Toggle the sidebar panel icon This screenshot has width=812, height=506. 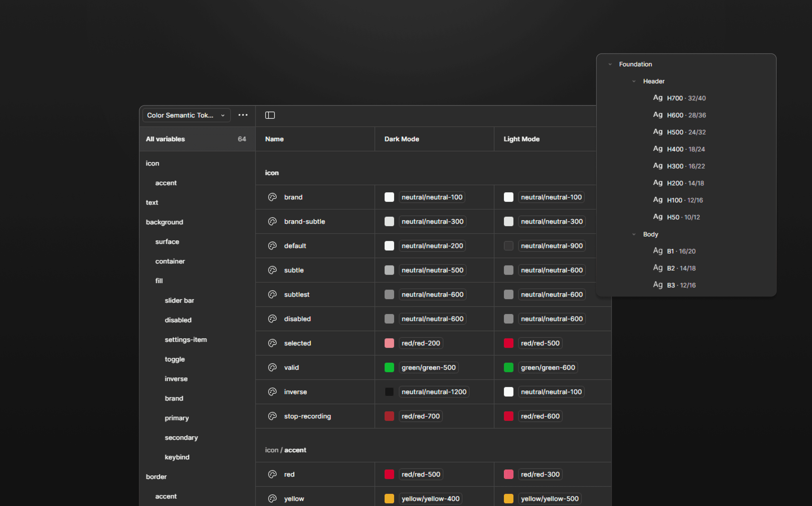click(x=270, y=115)
